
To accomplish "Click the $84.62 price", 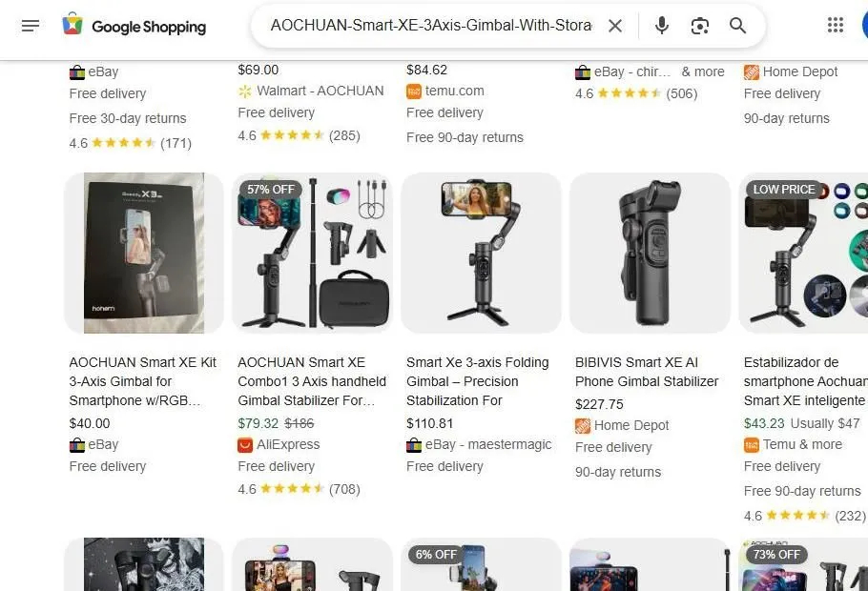I will pos(426,70).
